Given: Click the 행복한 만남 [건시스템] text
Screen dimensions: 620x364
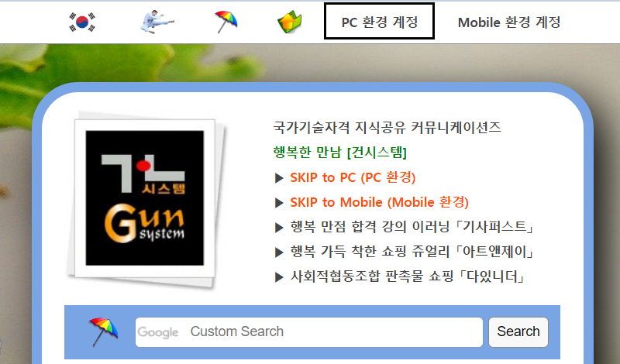Looking at the screenshot, I should coord(339,152).
